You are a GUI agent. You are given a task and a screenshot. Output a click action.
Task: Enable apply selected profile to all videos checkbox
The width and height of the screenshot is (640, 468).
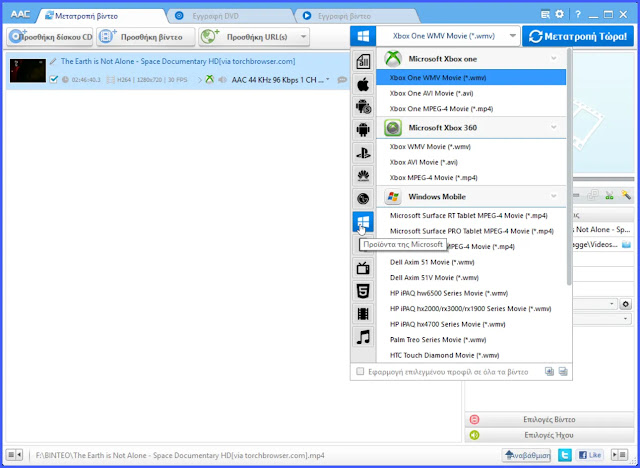[x=360, y=371]
